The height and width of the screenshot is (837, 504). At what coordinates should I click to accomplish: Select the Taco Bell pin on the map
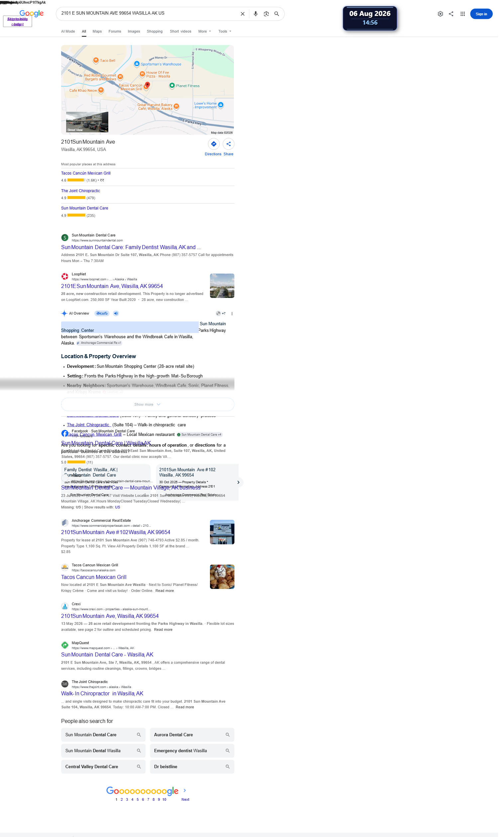pos(96,61)
